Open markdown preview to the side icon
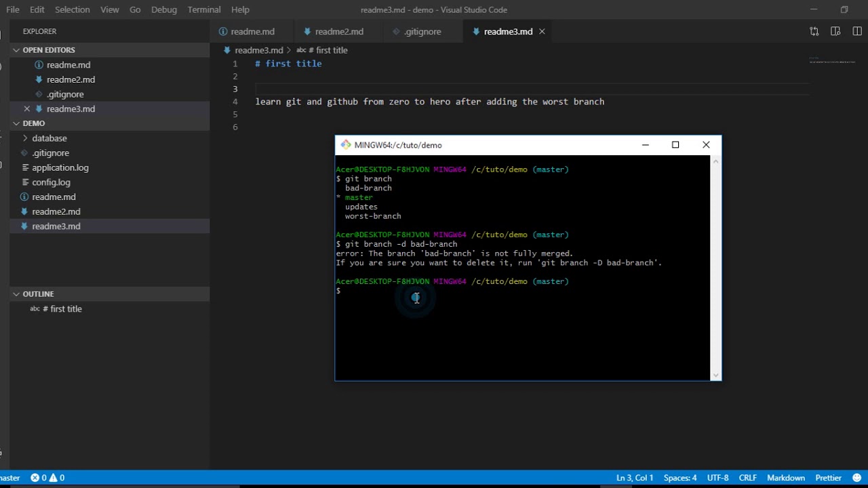 pyautogui.click(x=835, y=31)
